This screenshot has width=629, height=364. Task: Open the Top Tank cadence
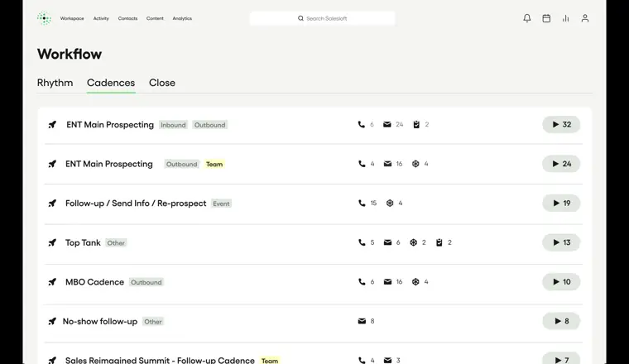[83, 242]
